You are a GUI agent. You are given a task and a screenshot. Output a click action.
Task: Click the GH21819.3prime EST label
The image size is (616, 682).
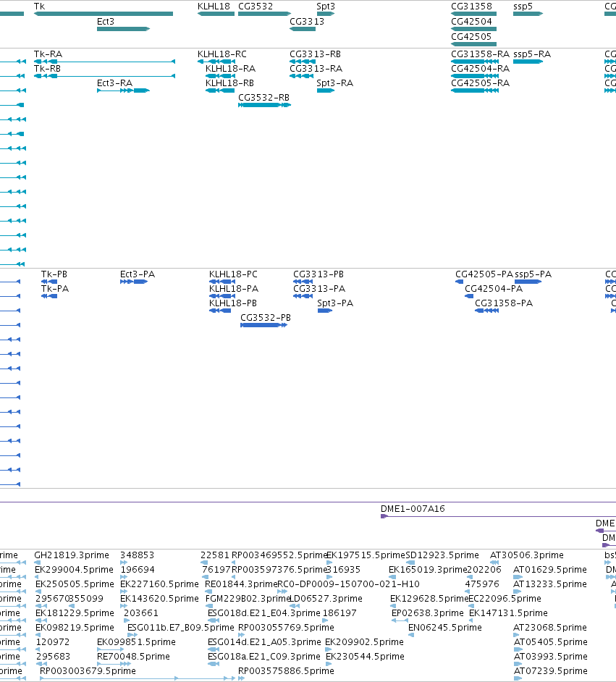[71, 555]
